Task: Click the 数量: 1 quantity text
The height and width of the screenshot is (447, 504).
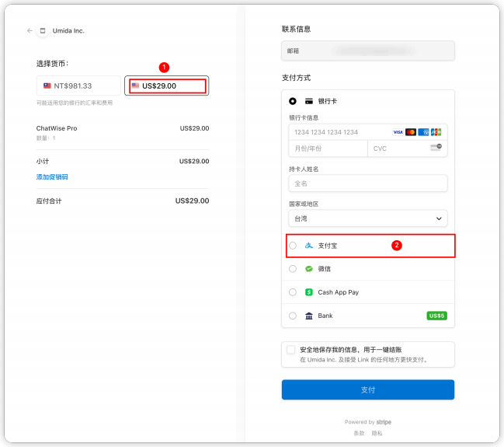Action: [46, 138]
